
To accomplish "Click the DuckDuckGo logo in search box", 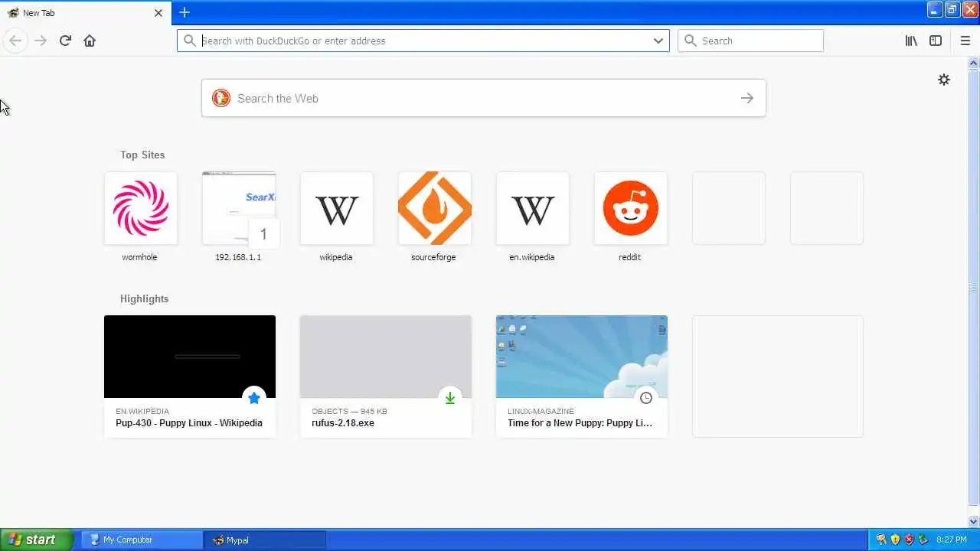I will (x=221, y=98).
